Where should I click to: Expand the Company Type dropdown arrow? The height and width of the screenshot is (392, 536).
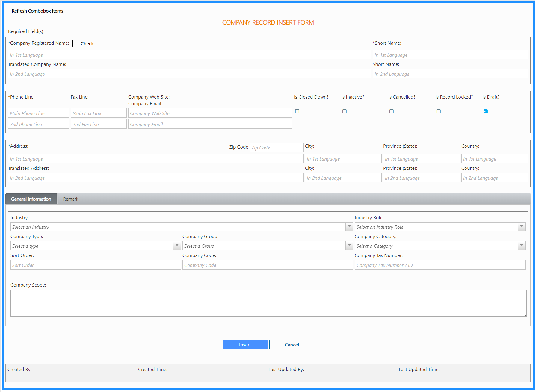tap(177, 246)
